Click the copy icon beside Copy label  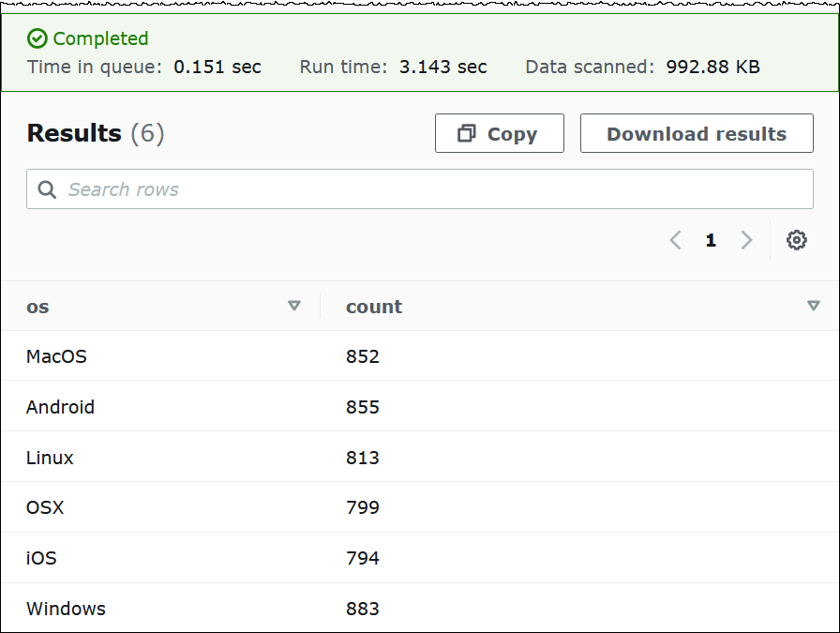[x=466, y=133]
